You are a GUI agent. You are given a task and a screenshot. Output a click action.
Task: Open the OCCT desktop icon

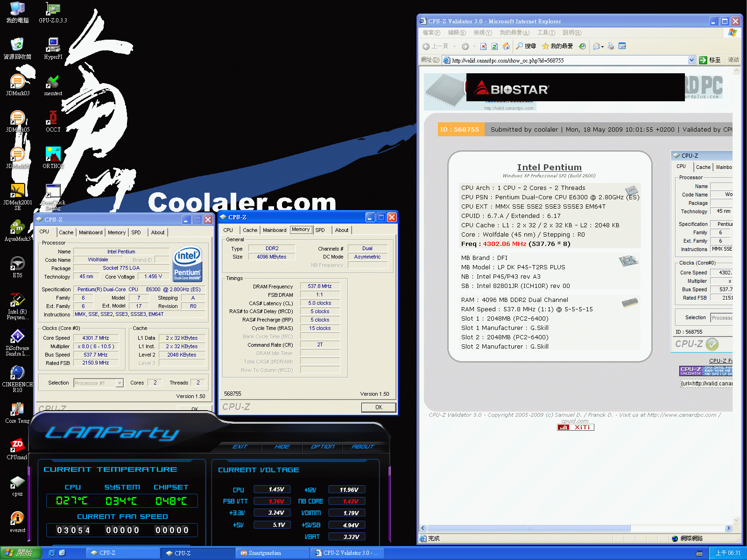[x=53, y=121]
